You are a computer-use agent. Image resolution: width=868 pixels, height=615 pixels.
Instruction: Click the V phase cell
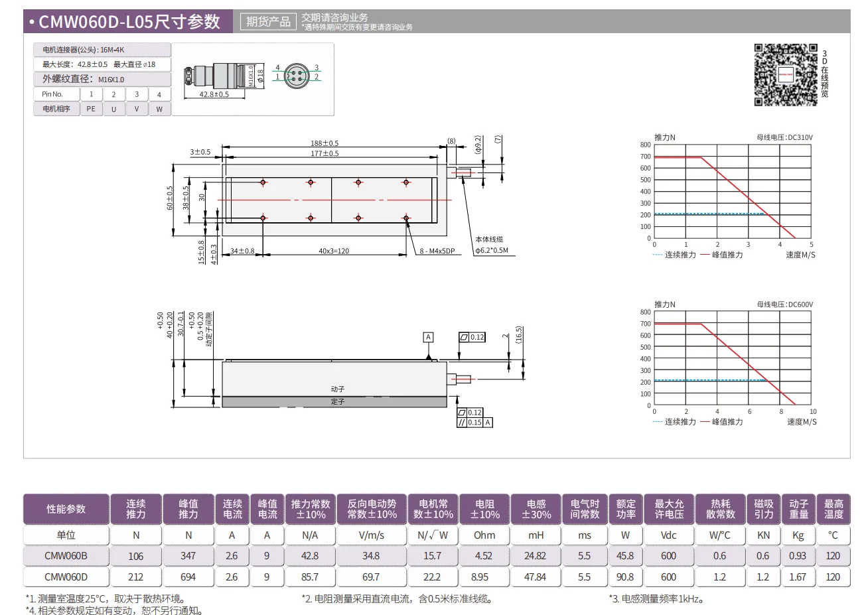coord(137,109)
